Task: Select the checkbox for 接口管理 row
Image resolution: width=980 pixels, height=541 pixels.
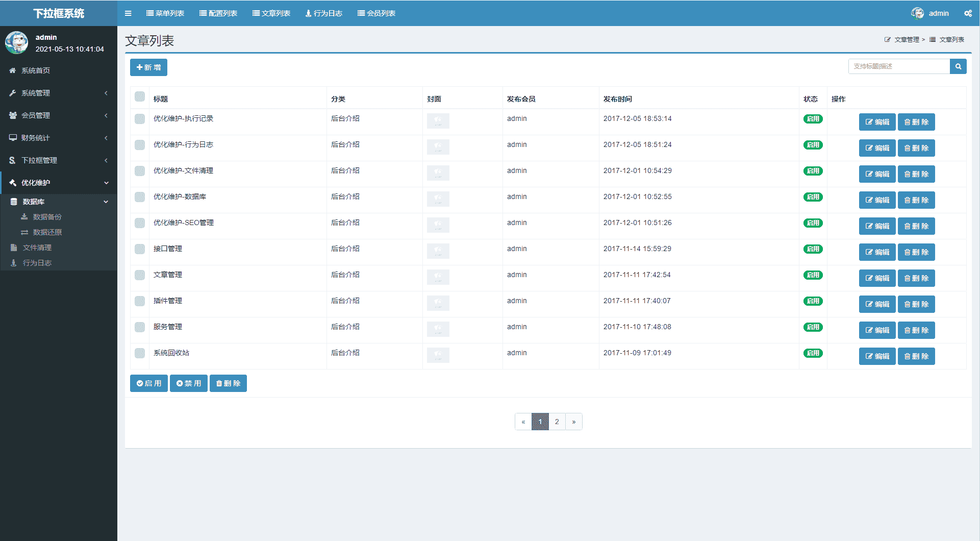Action: 140,249
